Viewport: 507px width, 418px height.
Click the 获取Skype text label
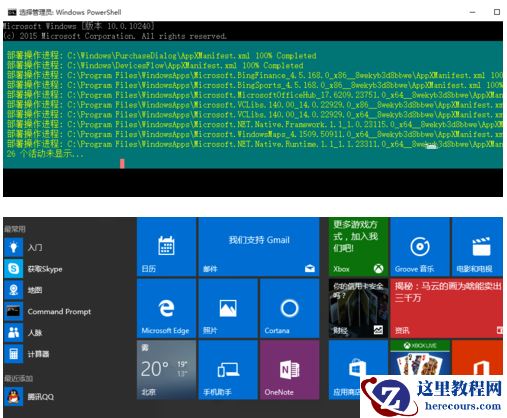[x=45, y=269]
